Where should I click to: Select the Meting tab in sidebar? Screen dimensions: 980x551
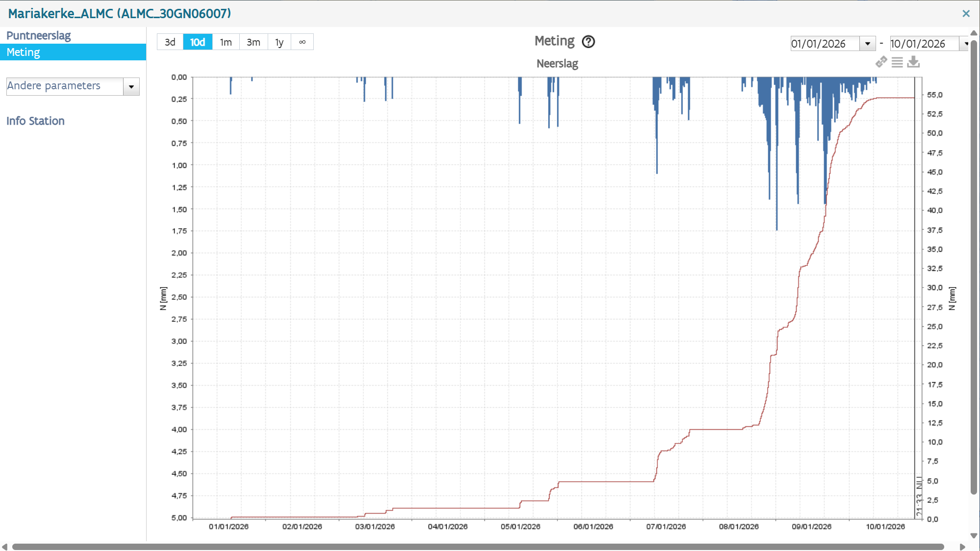click(x=73, y=52)
